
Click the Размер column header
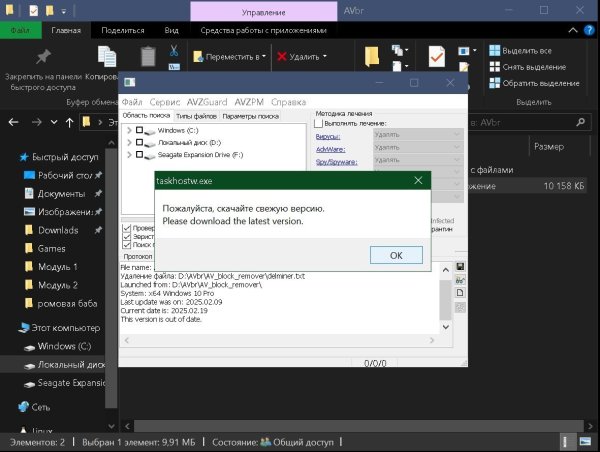tap(547, 146)
